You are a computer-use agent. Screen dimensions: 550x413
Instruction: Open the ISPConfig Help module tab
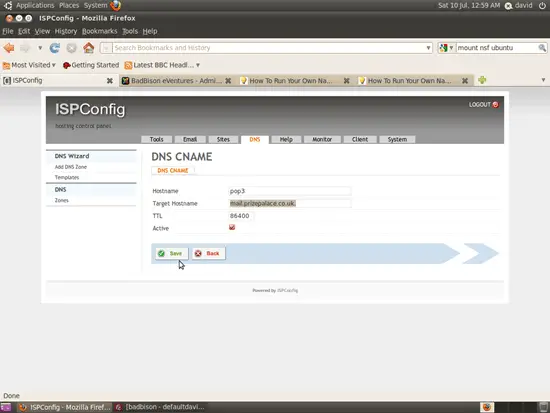(286, 139)
